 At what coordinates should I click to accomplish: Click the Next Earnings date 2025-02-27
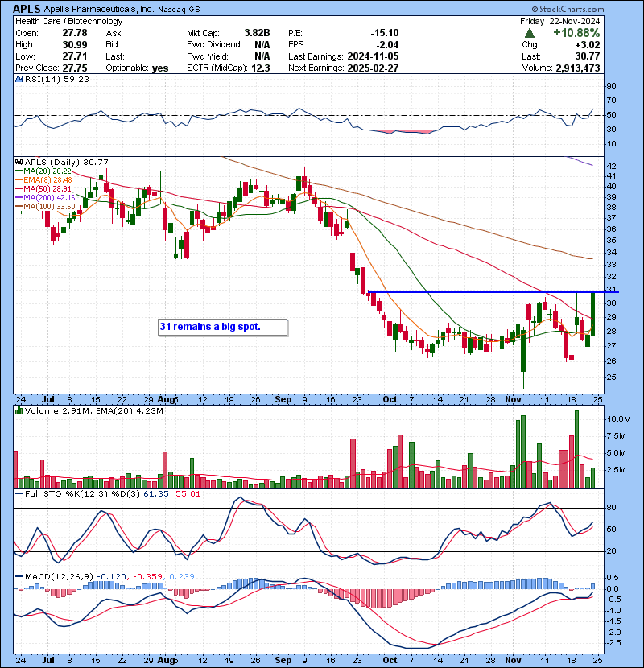[373, 68]
